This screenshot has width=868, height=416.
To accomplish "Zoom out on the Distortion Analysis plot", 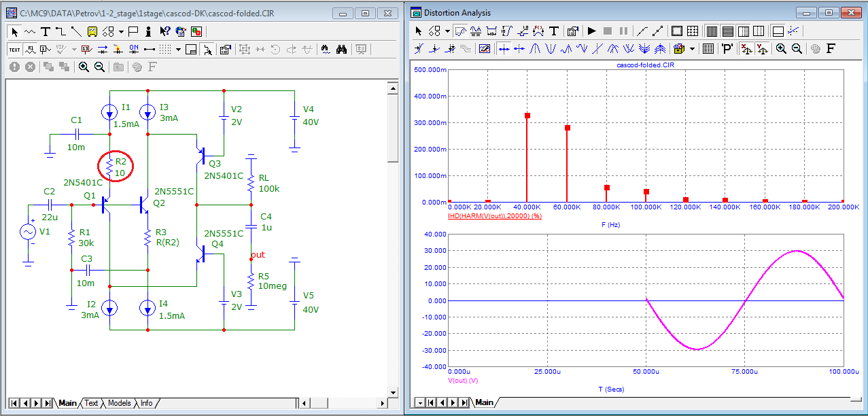I will [797, 48].
